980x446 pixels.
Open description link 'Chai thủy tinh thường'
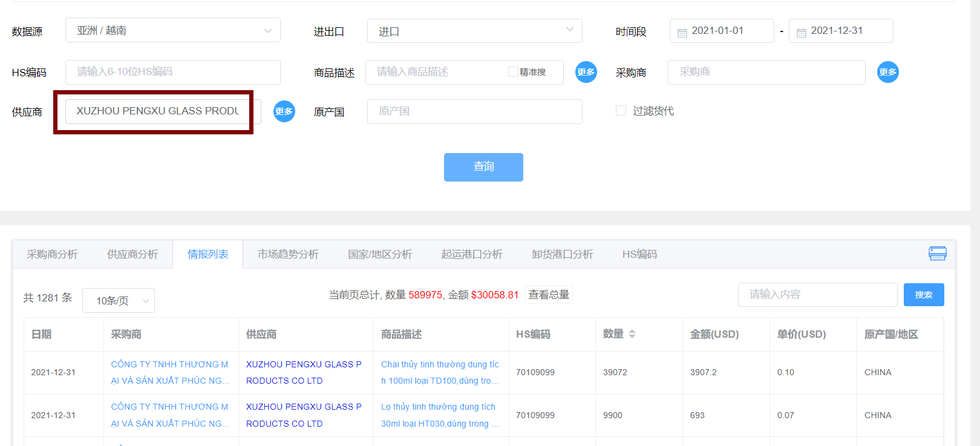coord(440,372)
